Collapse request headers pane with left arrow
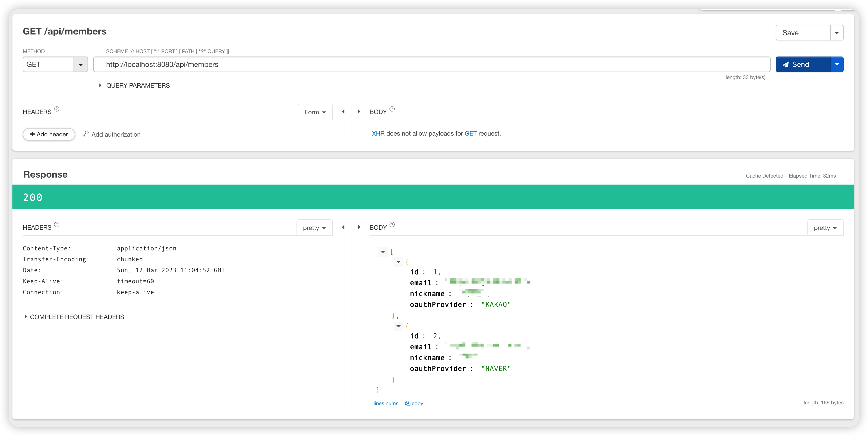Image resolution: width=868 pixels, height=436 pixels. tap(343, 112)
